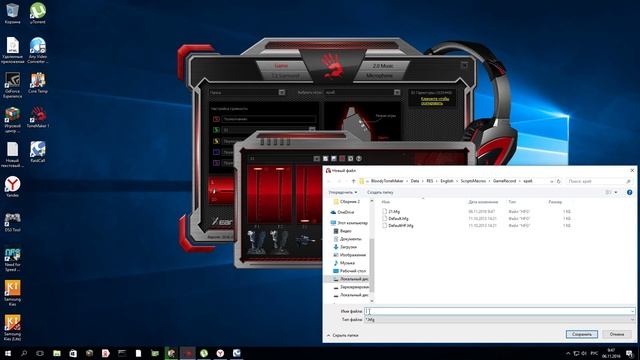Click the Сохранить save button
This screenshot has width=640, height=360.
[x=582, y=334]
